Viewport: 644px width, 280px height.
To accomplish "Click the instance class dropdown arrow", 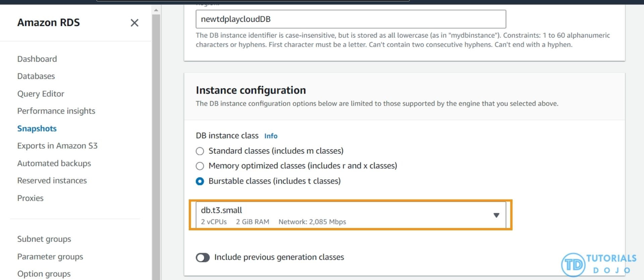I will 496,215.
